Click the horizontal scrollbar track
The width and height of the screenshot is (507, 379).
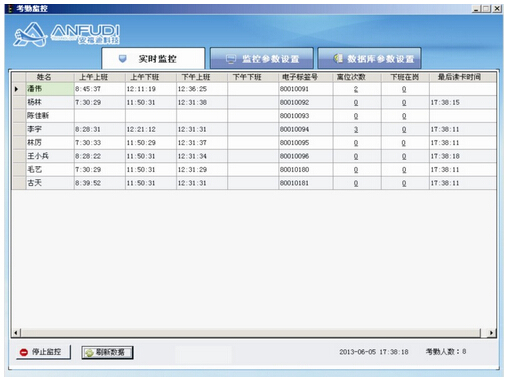tap(251, 333)
